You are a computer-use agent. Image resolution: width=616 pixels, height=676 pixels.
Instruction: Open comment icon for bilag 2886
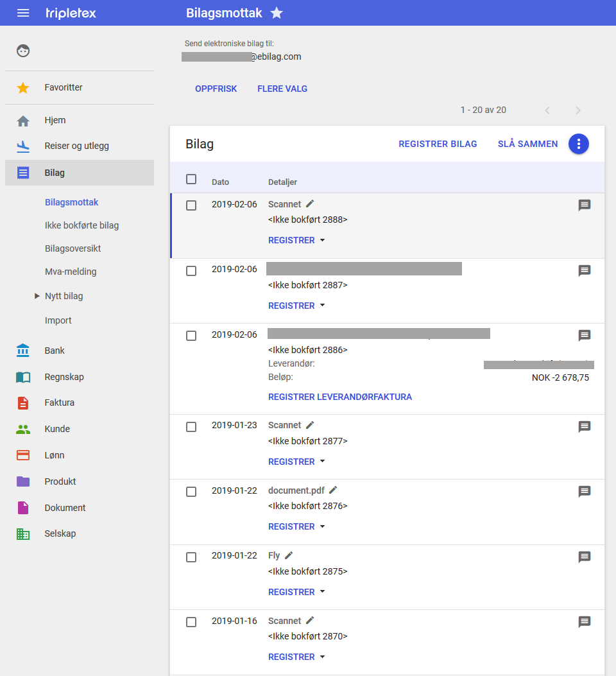(x=584, y=336)
